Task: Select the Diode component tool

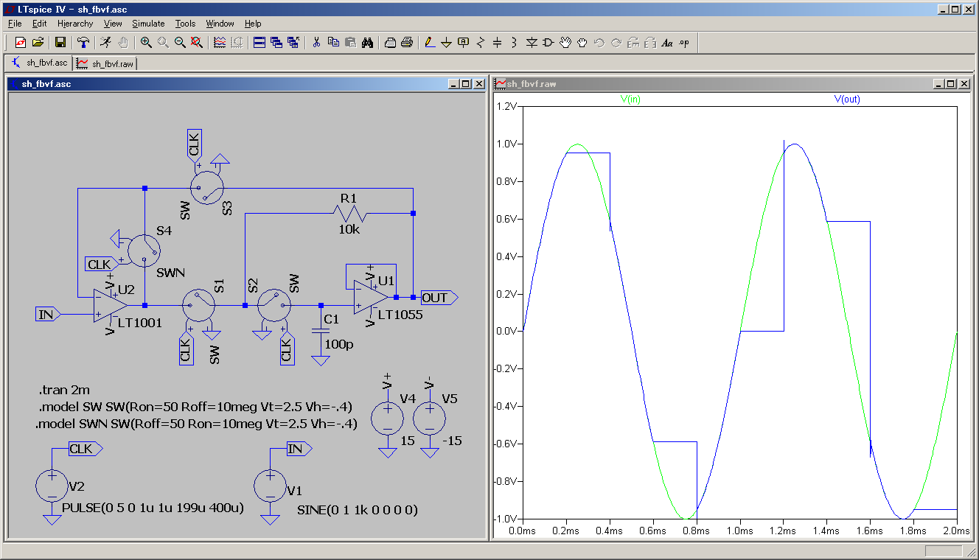Action: tap(532, 43)
